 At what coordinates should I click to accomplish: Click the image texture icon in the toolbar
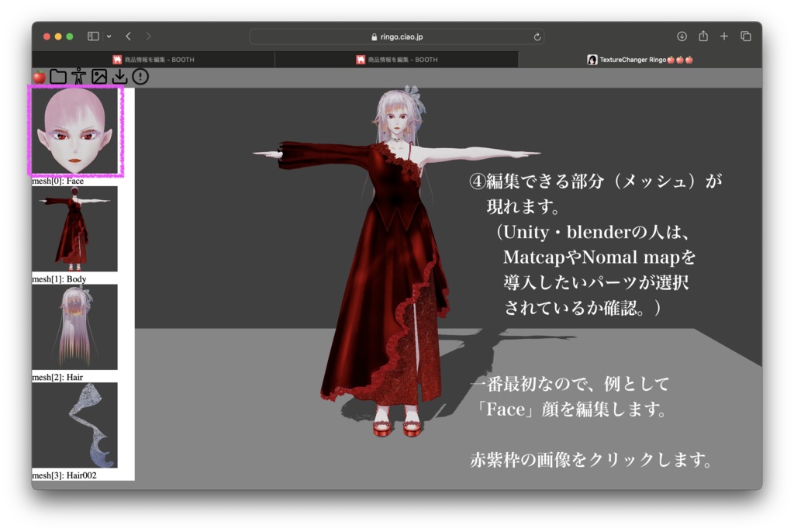[98, 76]
